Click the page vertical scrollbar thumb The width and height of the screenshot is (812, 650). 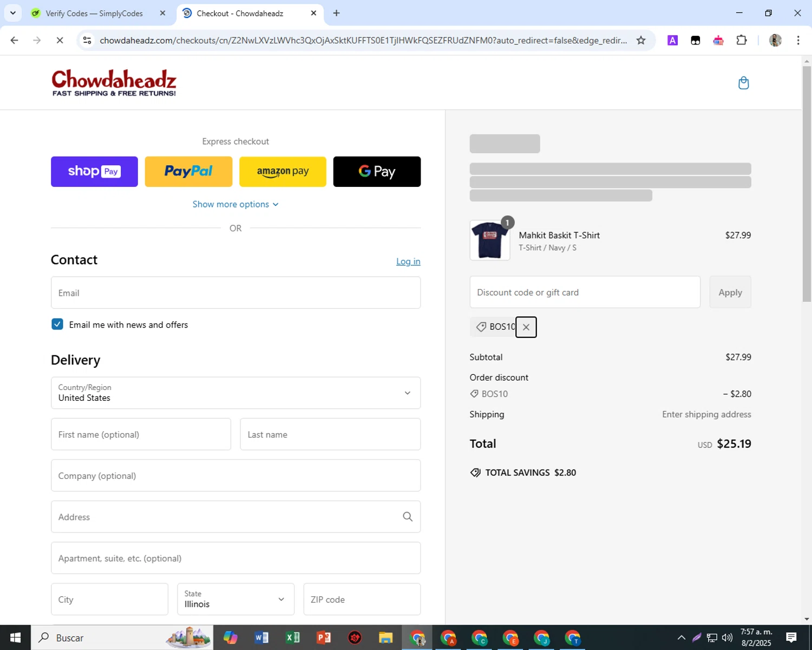[x=807, y=184]
